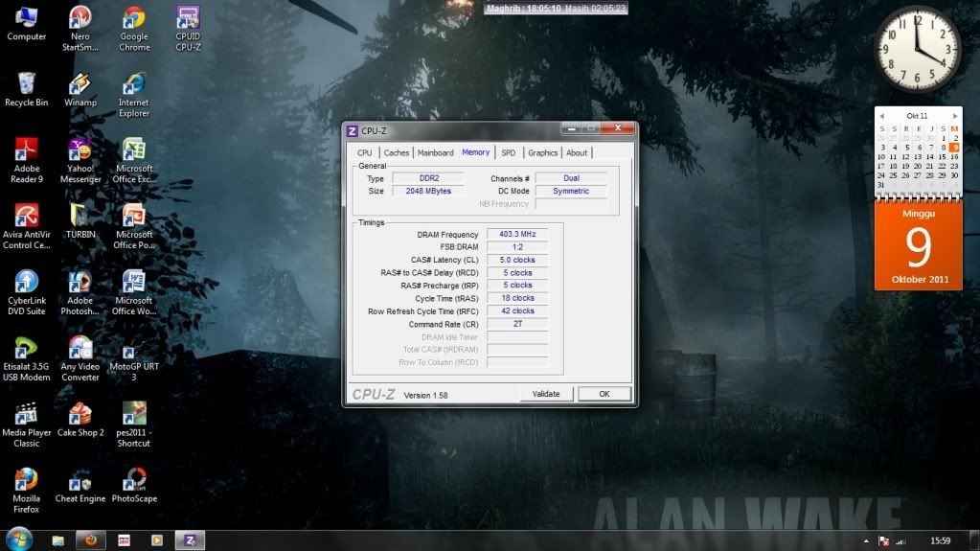
Task: Click the 42 clocks tRFC value
Action: click(517, 310)
